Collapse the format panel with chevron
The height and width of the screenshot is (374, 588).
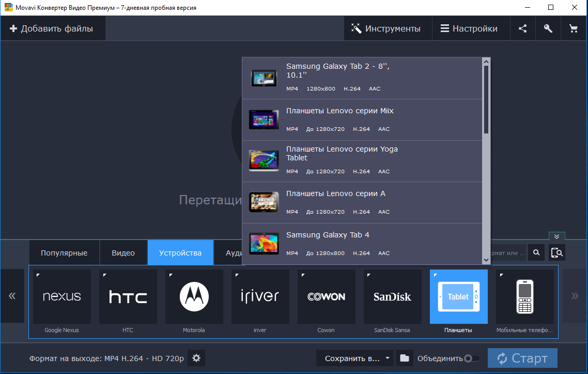pyautogui.click(x=557, y=236)
